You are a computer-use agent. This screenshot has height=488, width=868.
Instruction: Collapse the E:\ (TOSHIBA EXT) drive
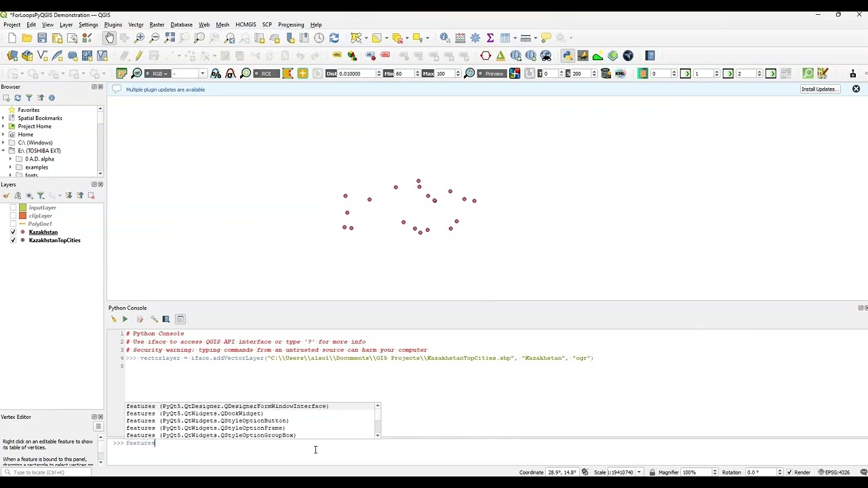(x=3, y=150)
